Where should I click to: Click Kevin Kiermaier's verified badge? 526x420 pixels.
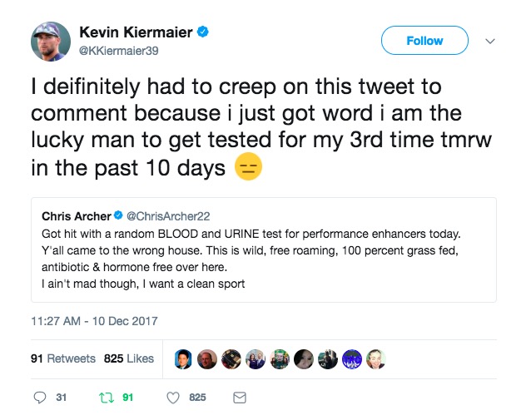tap(203, 32)
